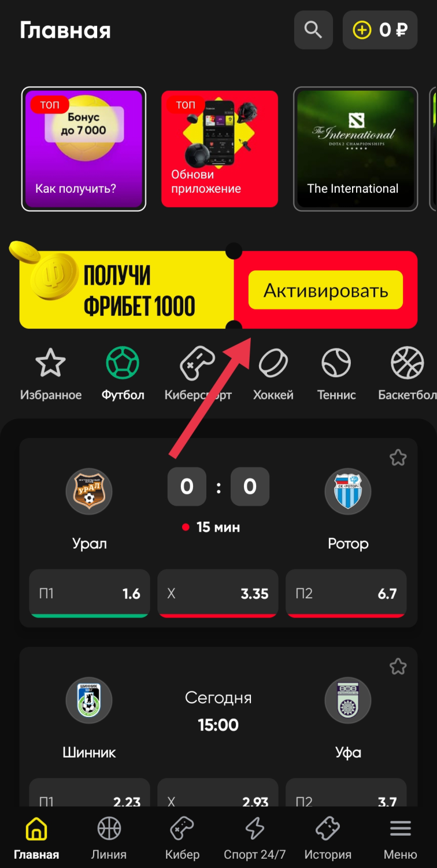Select the Баскетбол category icon

tap(407, 363)
